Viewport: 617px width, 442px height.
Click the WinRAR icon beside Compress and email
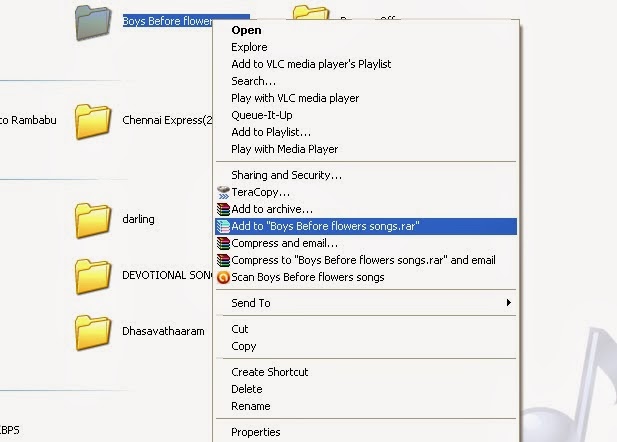point(223,243)
